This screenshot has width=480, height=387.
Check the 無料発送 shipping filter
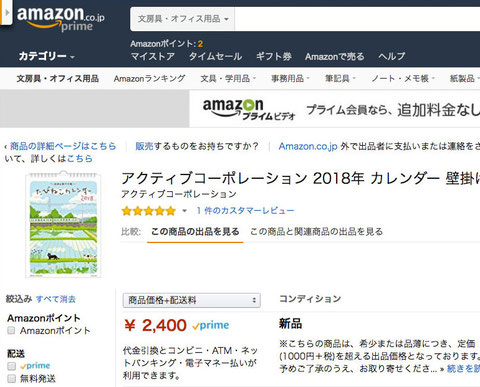pos(11,379)
